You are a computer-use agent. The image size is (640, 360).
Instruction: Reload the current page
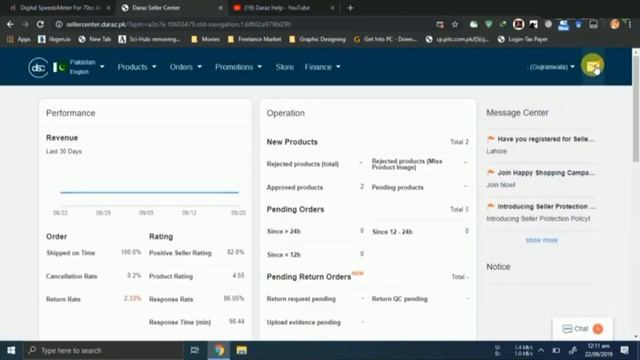tap(40, 24)
